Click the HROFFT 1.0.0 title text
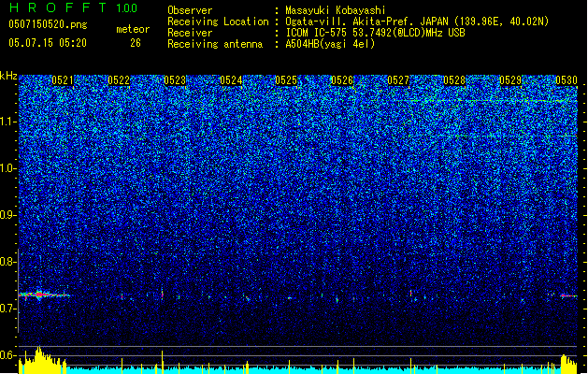 click(x=74, y=7)
